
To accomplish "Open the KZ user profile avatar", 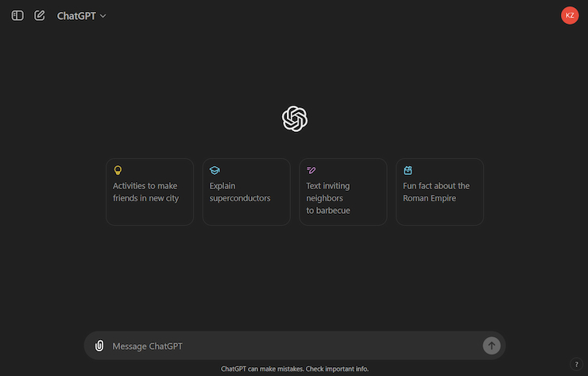I will pos(570,15).
